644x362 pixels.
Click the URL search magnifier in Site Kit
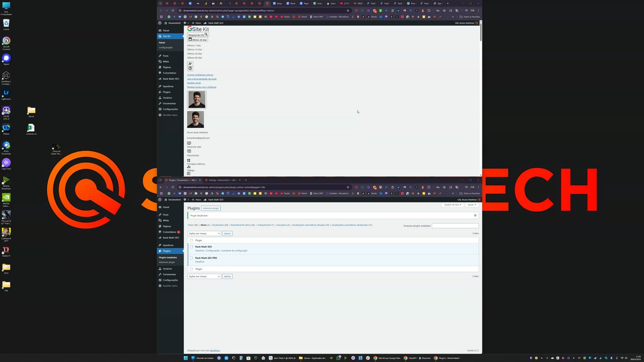206,35
